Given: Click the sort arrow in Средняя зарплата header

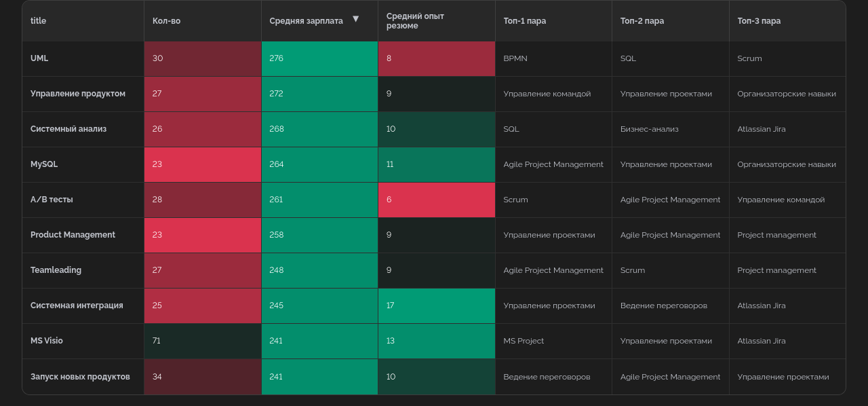Looking at the screenshot, I should click(x=355, y=19).
